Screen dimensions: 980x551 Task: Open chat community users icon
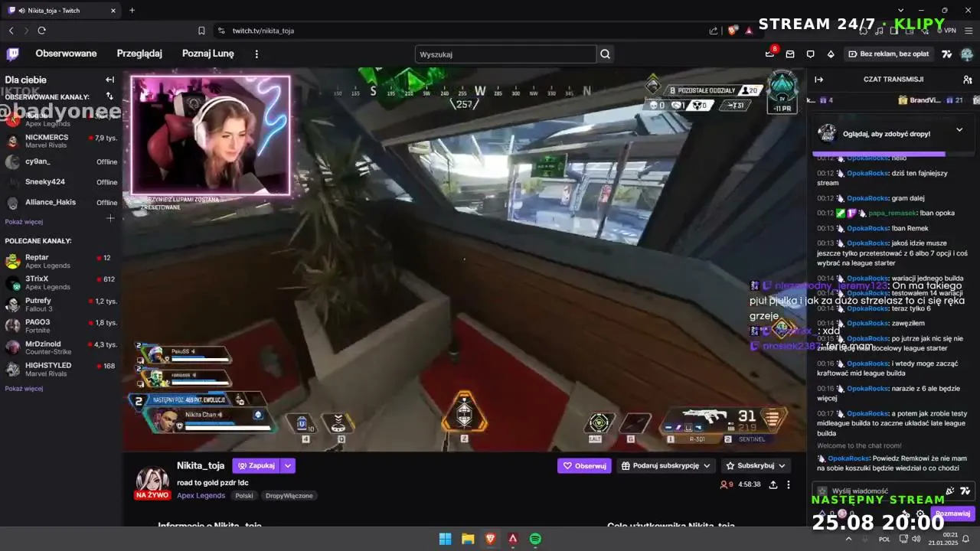(967, 79)
